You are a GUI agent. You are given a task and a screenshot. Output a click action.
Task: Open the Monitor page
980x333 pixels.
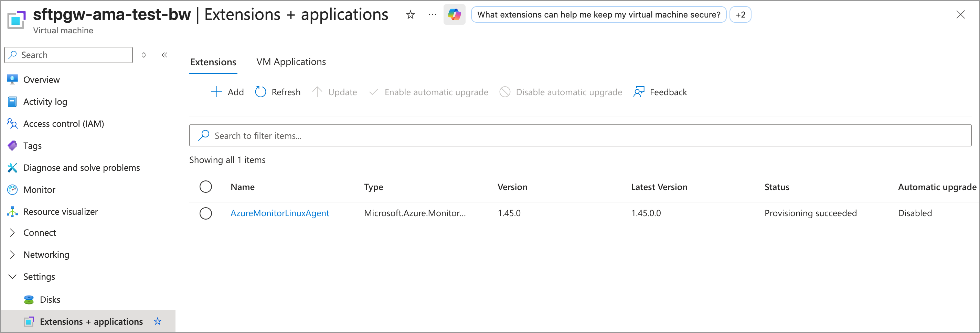point(39,190)
